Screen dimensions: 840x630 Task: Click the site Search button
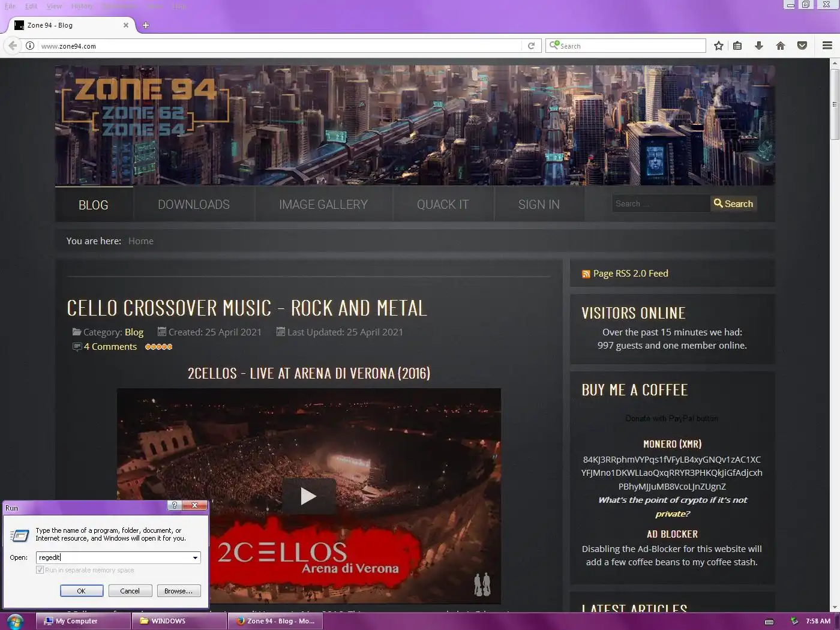[733, 204]
